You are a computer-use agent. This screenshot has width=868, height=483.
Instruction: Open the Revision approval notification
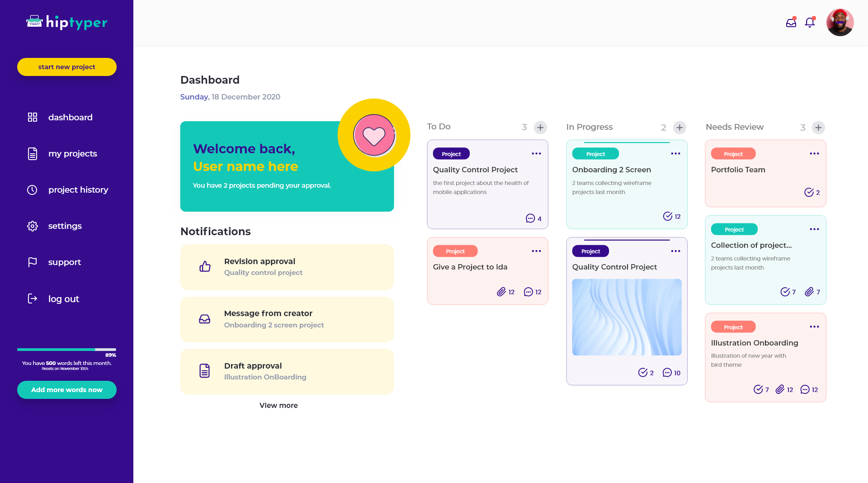point(287,267)
